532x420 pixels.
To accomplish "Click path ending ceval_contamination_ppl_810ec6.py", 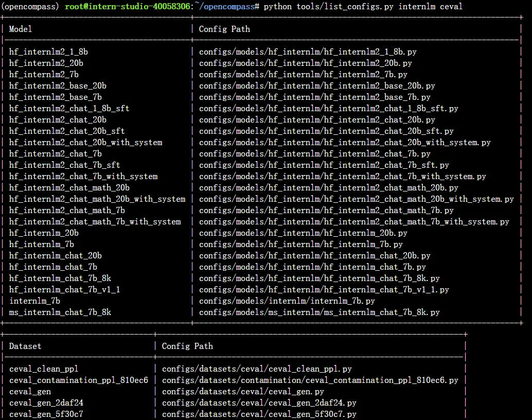I will [x=310, y=380].
